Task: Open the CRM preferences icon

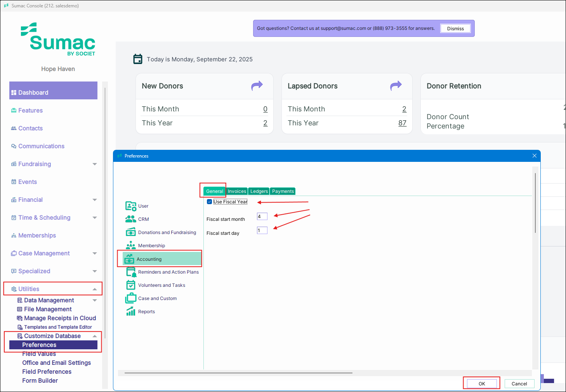Action: pyautogui.click(x=131, y=219)
